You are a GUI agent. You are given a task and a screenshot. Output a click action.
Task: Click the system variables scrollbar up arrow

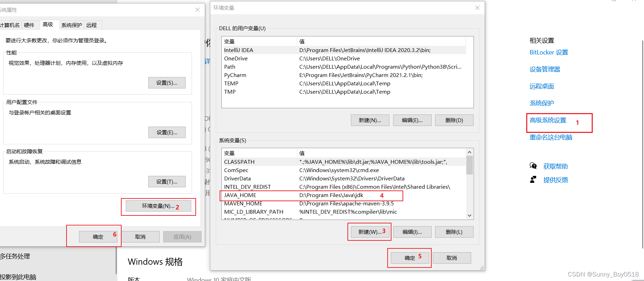pos(469,152)
